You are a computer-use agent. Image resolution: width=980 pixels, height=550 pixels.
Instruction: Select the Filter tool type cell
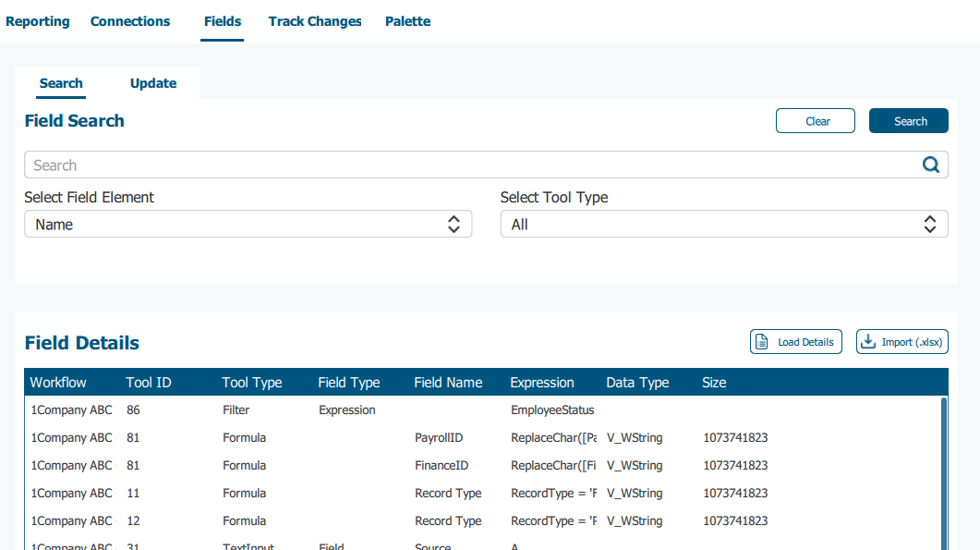coord(236,409)
